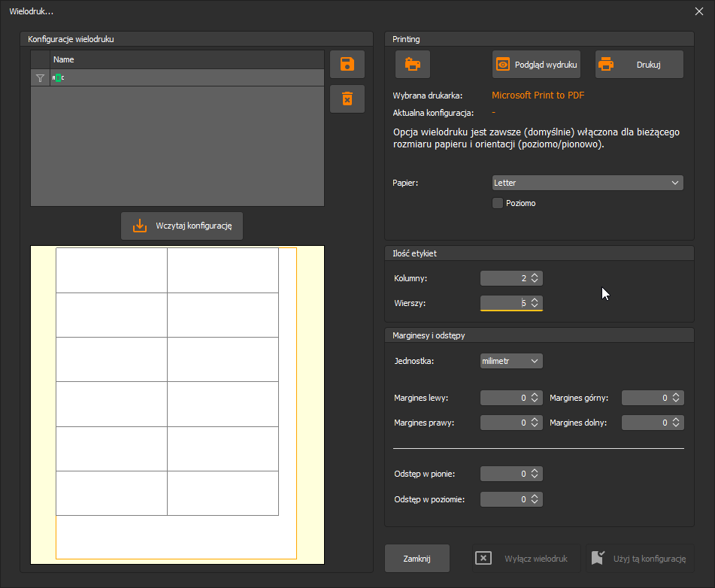
Task: Click Wyłącz wielodruk button
Action: (x=526, y=559)
